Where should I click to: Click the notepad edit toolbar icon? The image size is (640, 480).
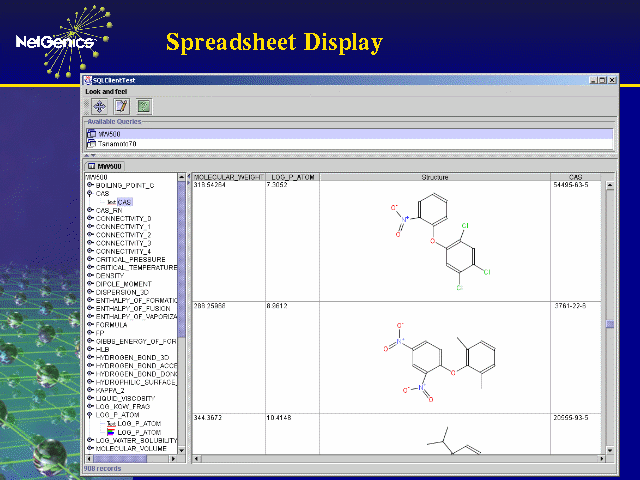point(121,105)
